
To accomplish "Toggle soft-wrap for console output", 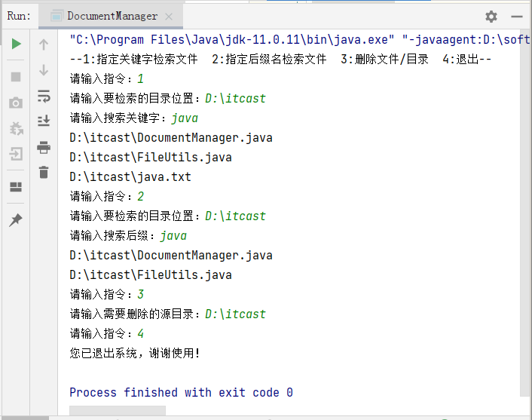I will [44, 95].
